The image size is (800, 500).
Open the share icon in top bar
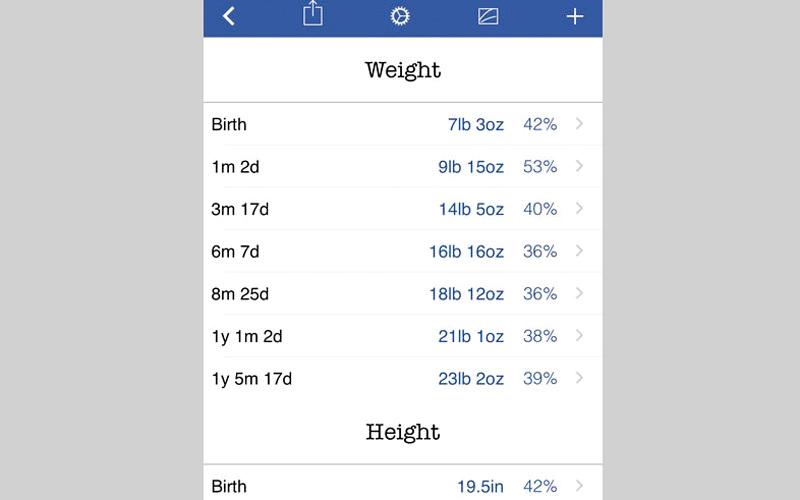click(x=313, y=15)
